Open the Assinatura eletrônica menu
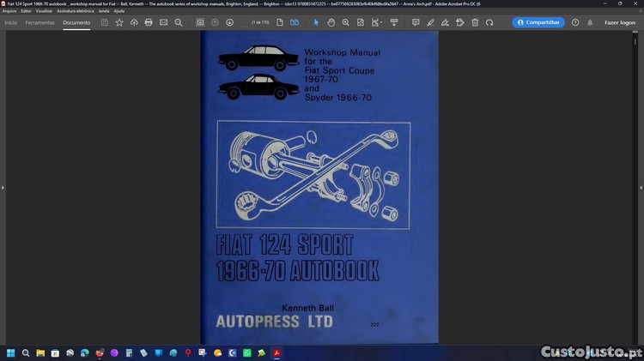 pyautogui.click(x=76, y=11)
